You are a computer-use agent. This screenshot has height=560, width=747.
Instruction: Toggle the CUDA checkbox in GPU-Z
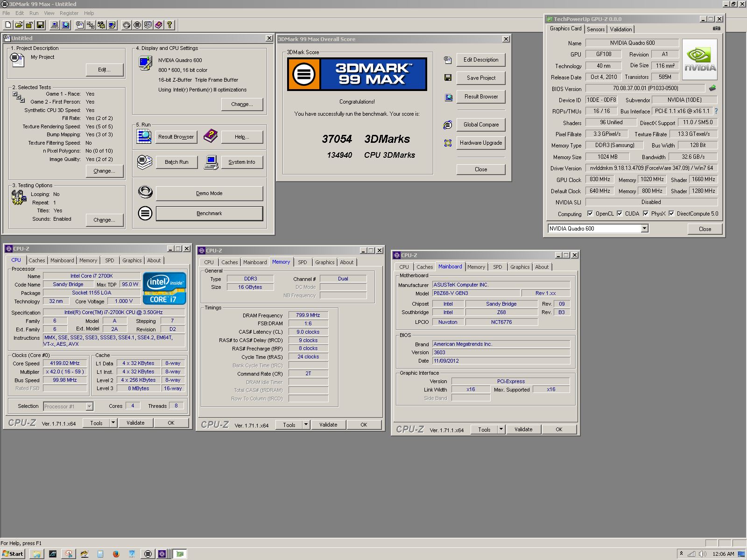coord(620,213)
